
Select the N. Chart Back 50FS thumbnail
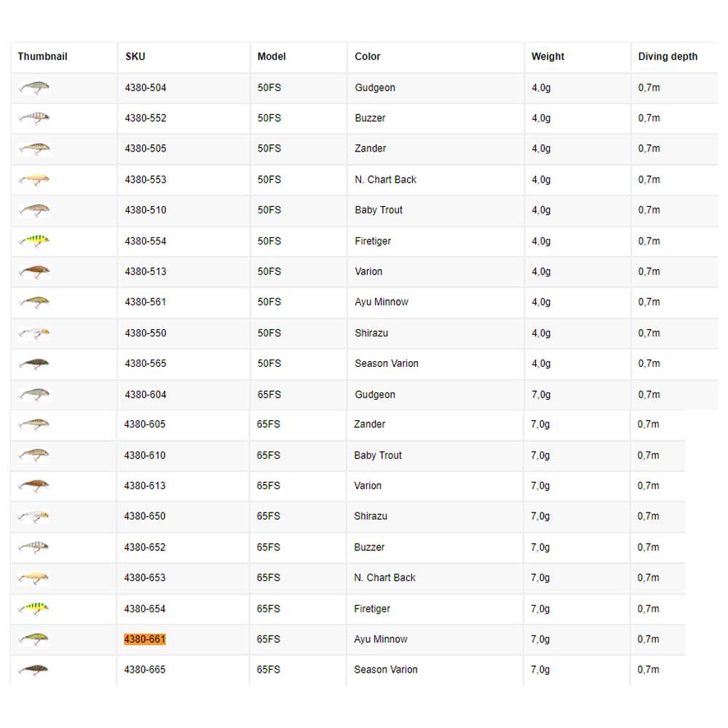tap(35, 180)
